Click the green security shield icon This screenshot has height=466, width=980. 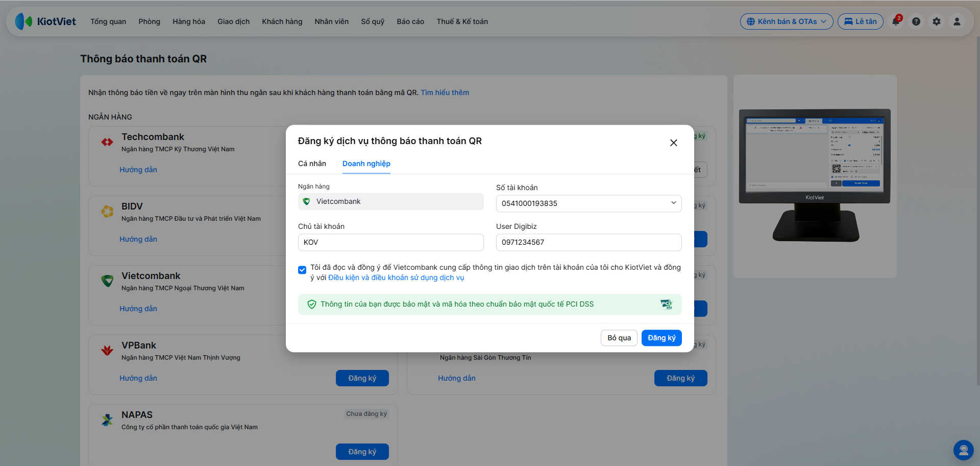(312, 305)
